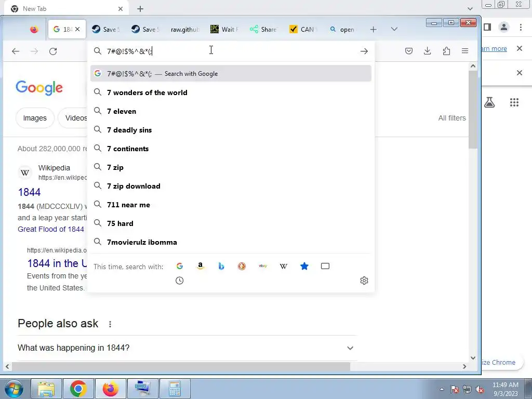Click the vertical scrollbar down arrow
532x399 pixels.
coord(473,357)
